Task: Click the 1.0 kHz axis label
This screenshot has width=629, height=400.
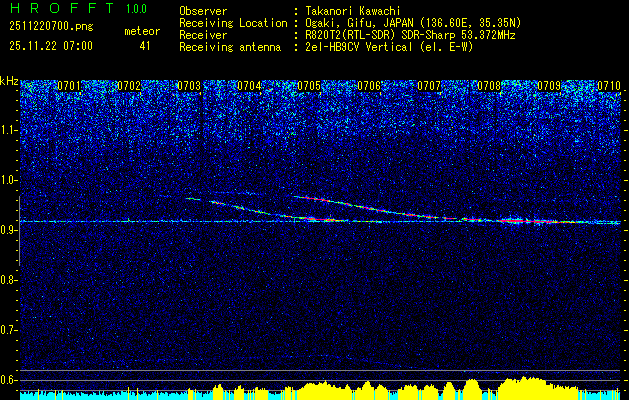Action: [9, 181]
